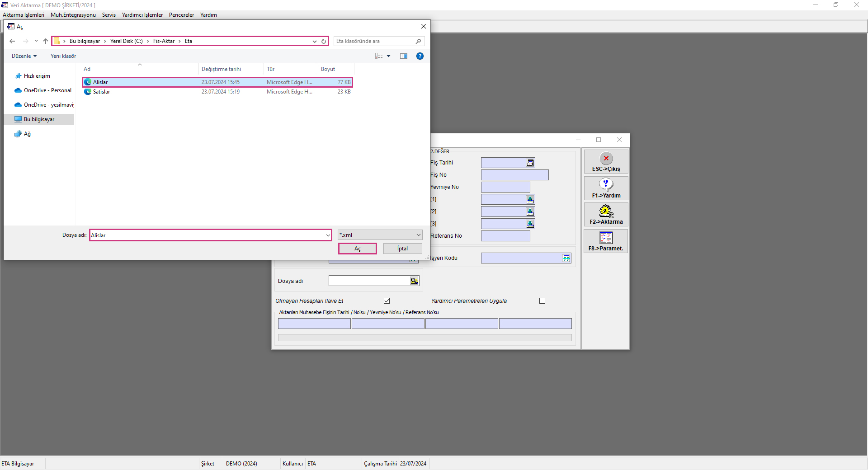Viewport: 868px width, 470px height.
Task: Toggle Olmayan Hesapları İlave Et checkbox
Action: pyautogui.click(x=387, y=301)
